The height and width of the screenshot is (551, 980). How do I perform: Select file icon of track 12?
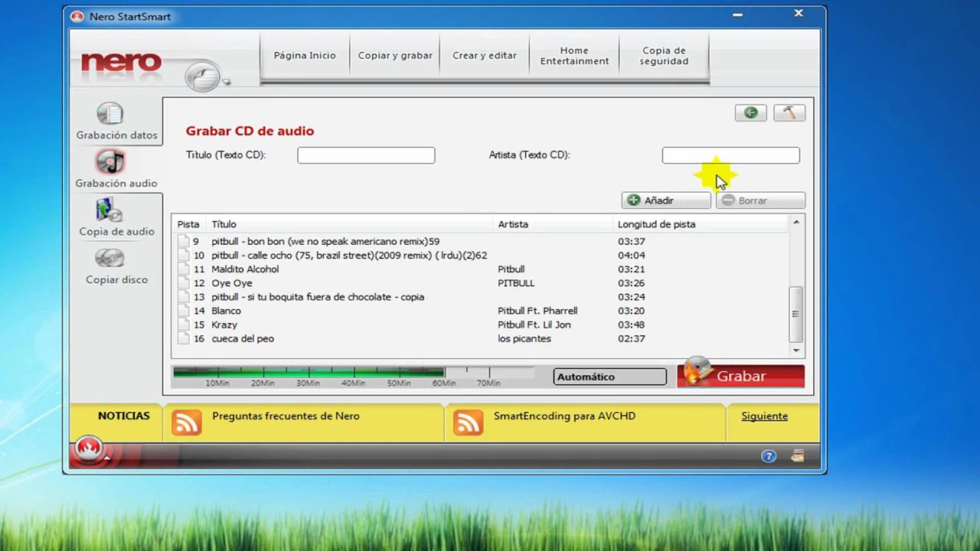(x=183, y=283)
